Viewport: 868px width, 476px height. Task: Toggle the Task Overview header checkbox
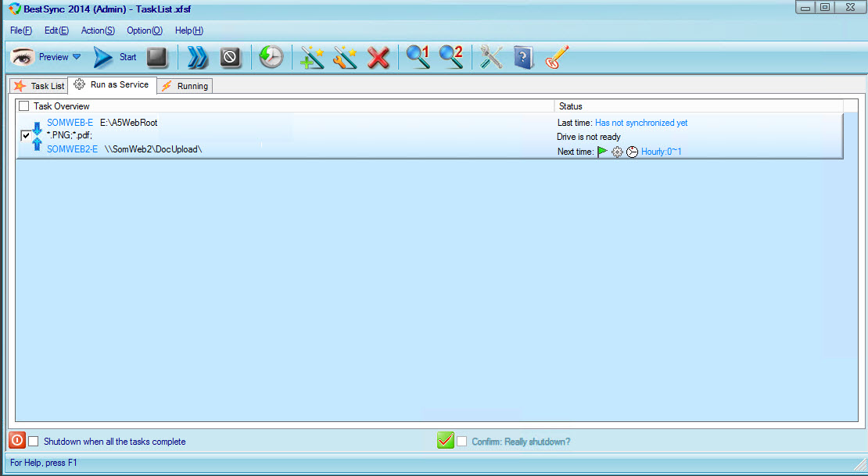coord(23,106)
